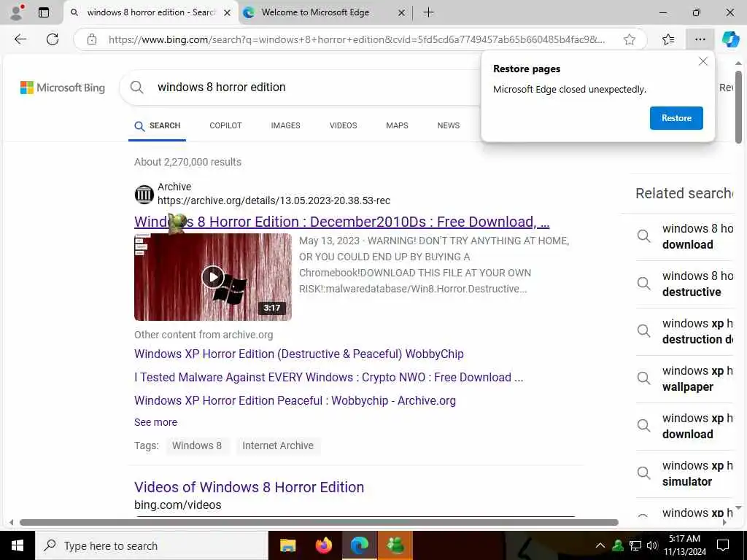This screenshot has width=747, height=560.
Task: View site information lock icon
Action: (92, 39)
